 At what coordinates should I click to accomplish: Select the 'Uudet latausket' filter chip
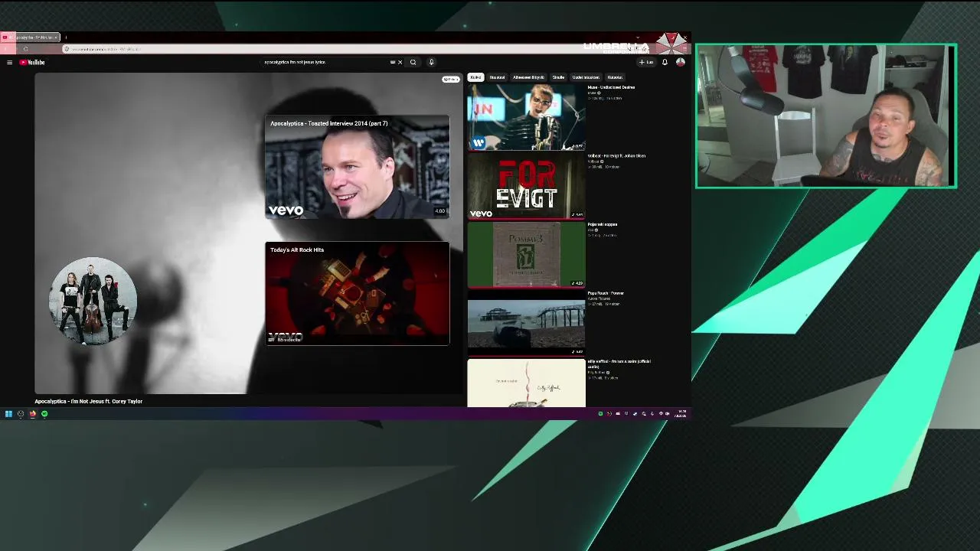pos(586,77)
